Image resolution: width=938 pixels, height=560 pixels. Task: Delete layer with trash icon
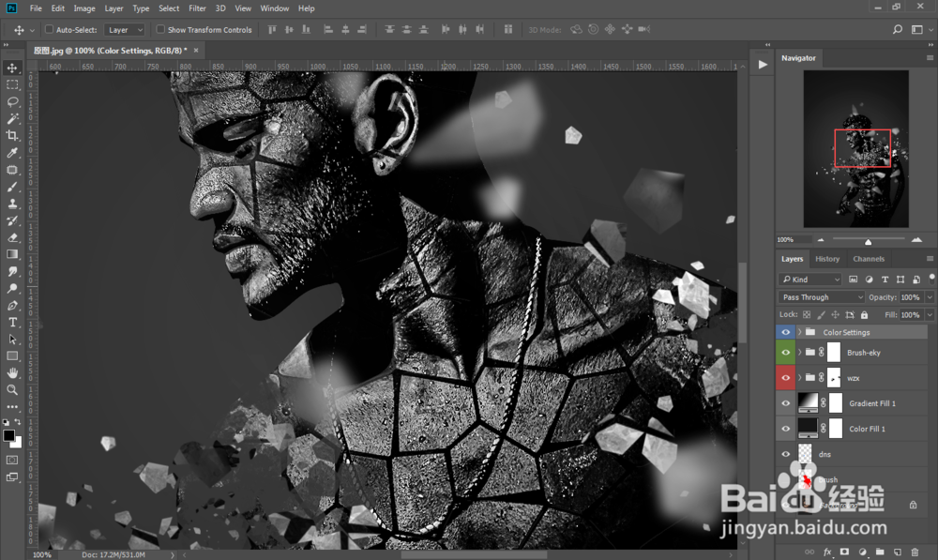(x=915, y=552)
